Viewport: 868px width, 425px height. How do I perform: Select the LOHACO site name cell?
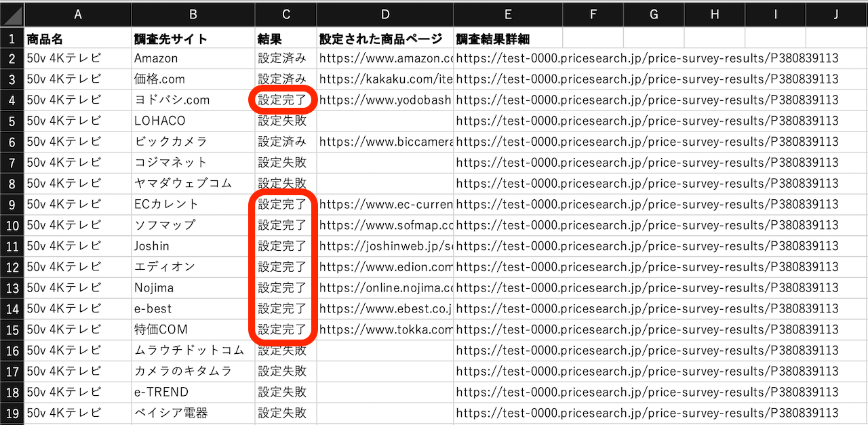(193, 121)
